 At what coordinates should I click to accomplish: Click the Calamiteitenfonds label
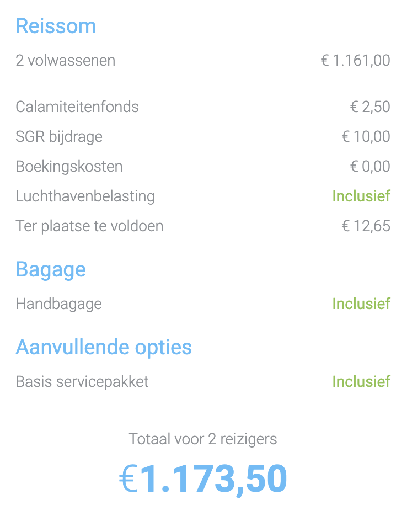pos(77,107)
